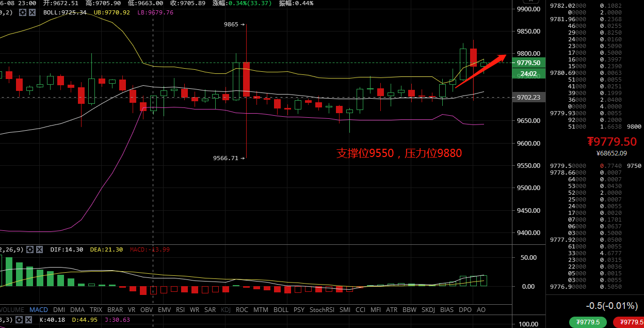The image size is (644, 328).
Task: Open MACD indicator settings gear
Action: click(x=30, y=249)
